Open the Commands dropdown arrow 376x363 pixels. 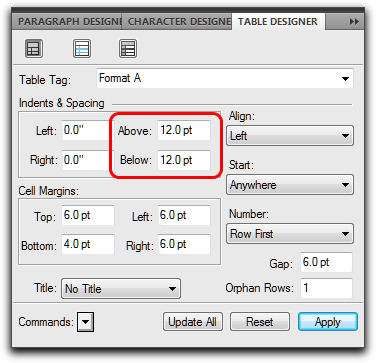[x=85, y=322]
